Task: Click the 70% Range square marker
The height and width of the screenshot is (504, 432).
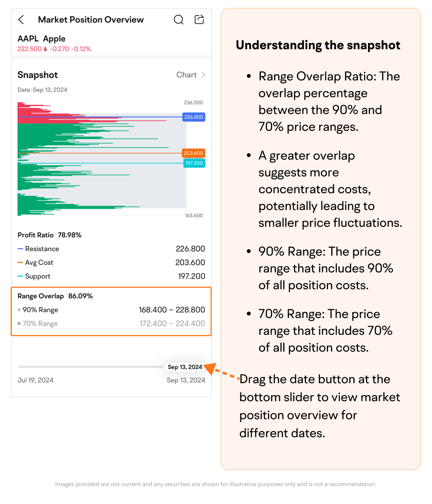Action: [19, 323]
